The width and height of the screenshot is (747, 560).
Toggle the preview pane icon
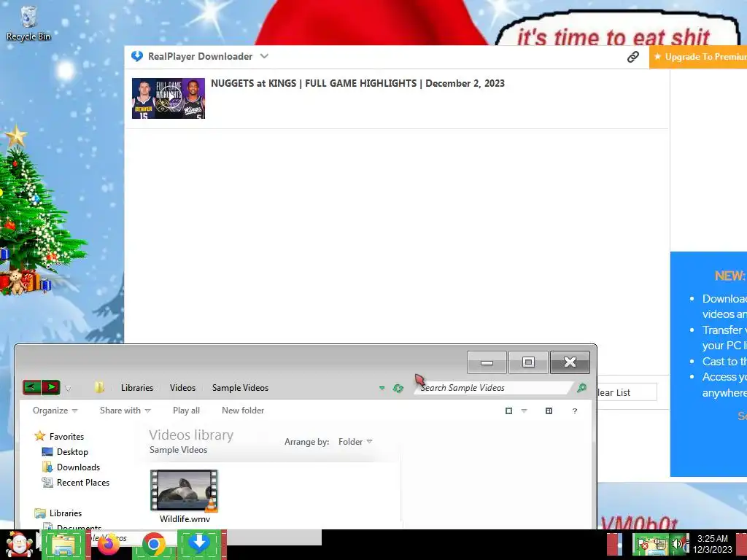(549, 411)
